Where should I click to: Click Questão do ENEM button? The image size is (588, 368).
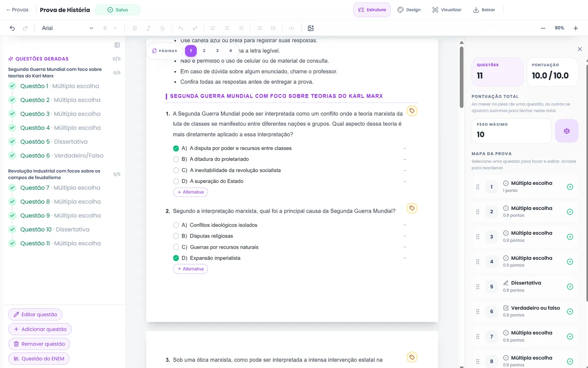click(39, 359)
